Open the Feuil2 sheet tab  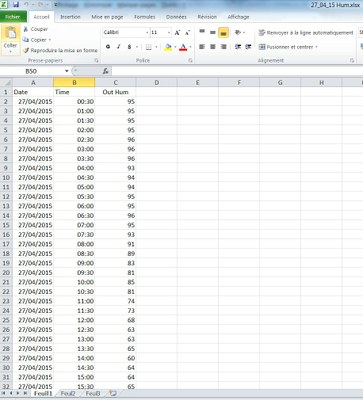click(x=68, y=394)
